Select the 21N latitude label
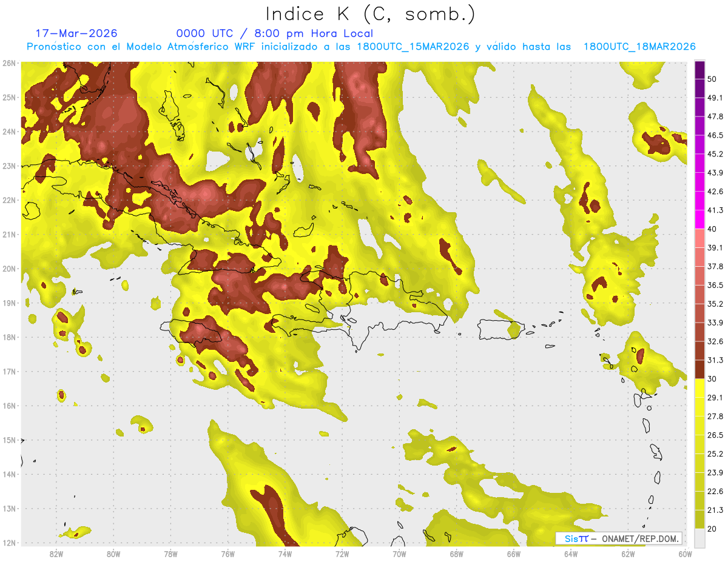Viewport: 728px width, 562px height. coord(9,235)
